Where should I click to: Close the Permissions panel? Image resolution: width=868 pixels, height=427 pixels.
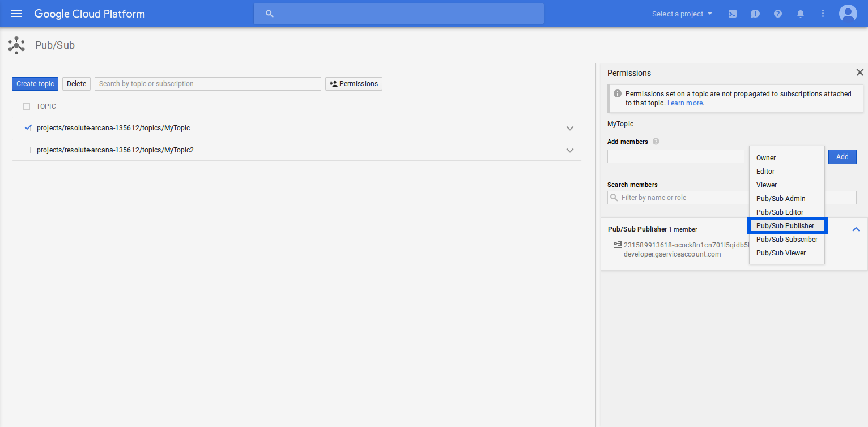click(x=860, y=72)
